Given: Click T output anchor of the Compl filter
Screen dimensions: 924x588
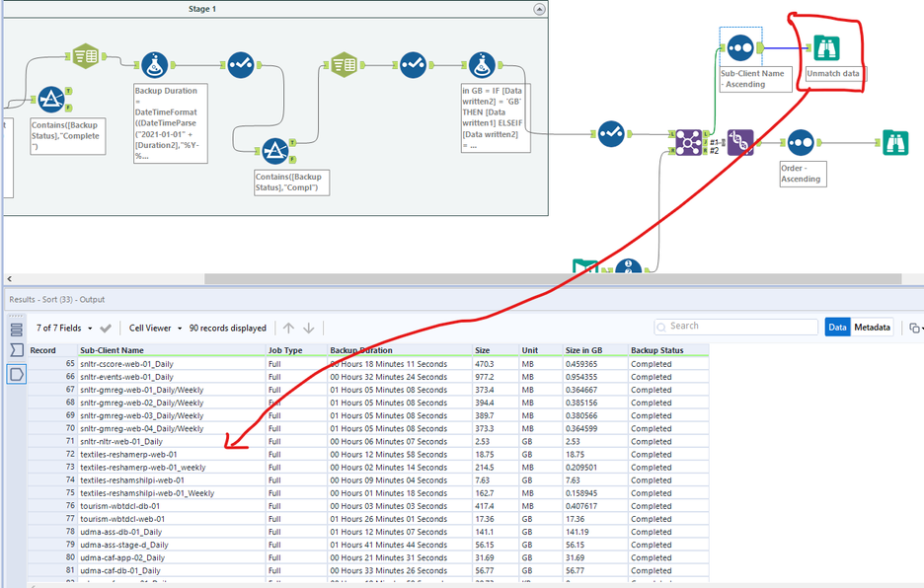Looking at the screenshot, I should [292, 143].
